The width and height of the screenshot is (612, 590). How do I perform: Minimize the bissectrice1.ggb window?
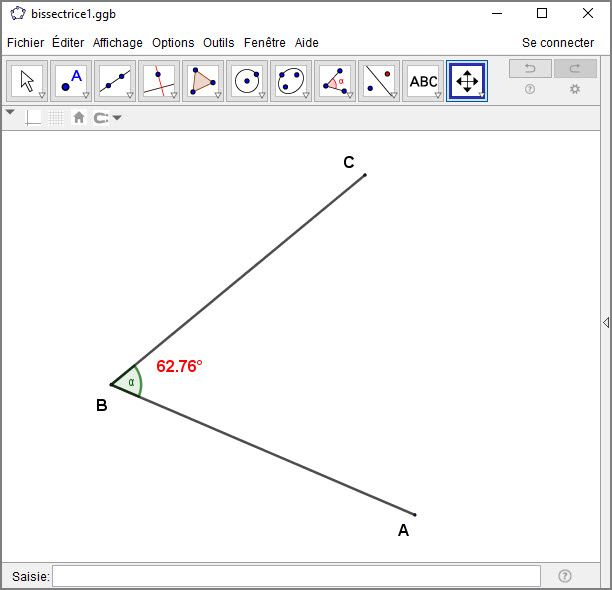(497, 14)
